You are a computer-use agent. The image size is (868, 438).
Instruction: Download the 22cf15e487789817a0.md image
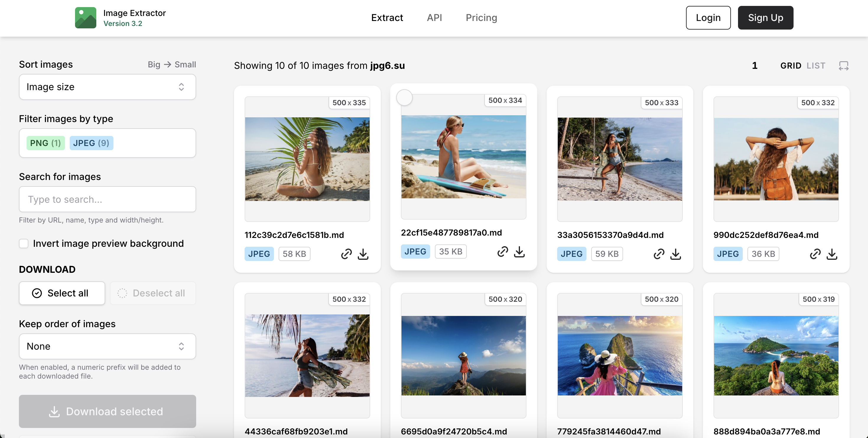pyautogui.click(x=519, y=252)
